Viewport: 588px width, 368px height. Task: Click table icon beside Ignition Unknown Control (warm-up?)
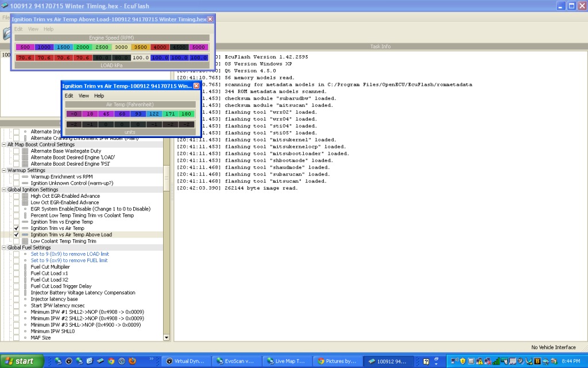(x=25, y=183)
